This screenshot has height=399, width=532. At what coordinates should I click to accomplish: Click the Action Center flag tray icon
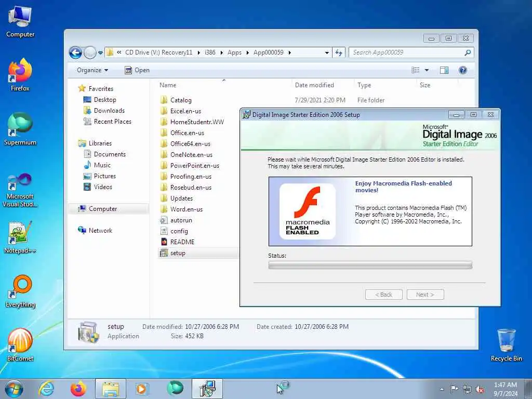pos(454,389)
